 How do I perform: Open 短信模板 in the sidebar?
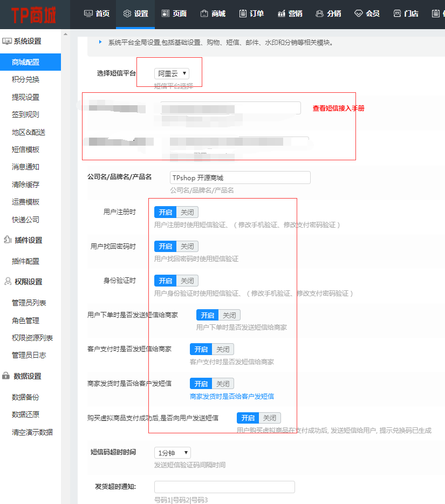click(x=25, y=149)
